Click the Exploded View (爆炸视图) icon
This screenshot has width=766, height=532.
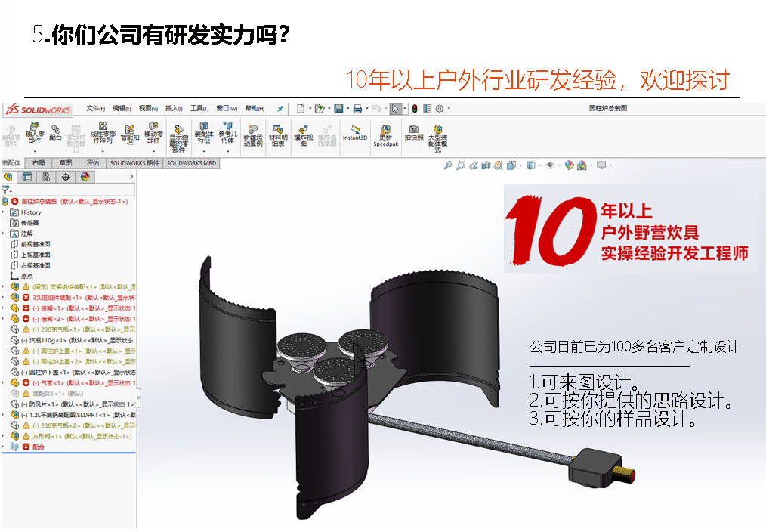pyautogui.click(x=304, y=136)
